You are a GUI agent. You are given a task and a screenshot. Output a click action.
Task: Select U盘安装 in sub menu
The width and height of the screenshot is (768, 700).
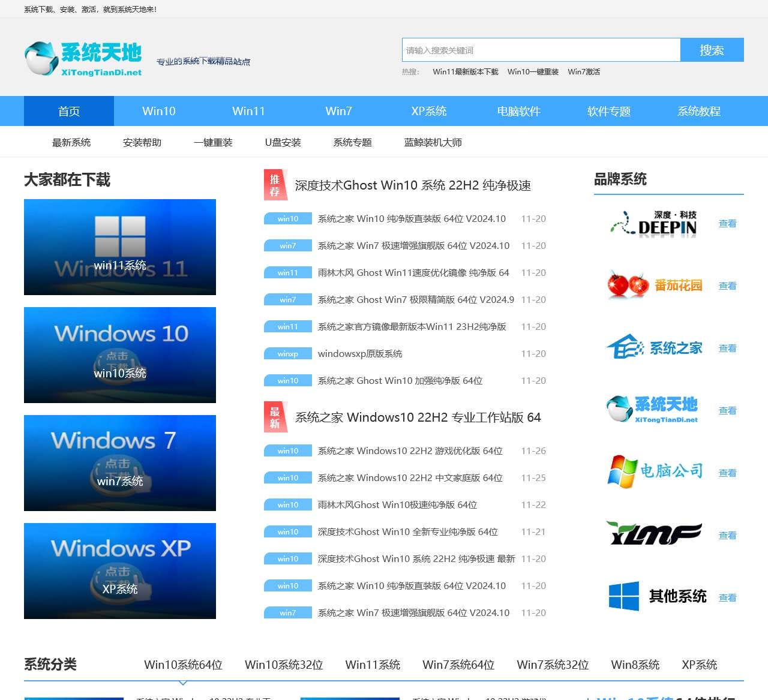click(283, 142)
